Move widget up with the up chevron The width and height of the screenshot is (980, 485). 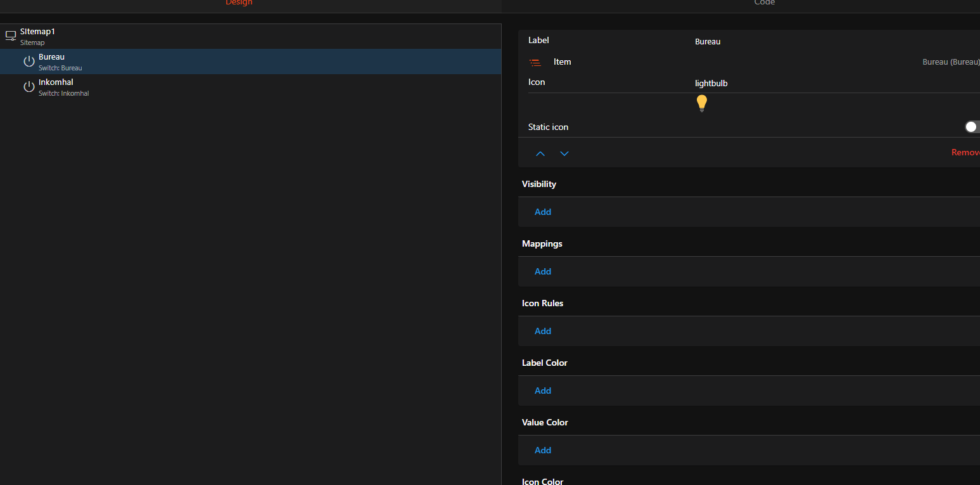pyautogui.click(x=540, y=153)
